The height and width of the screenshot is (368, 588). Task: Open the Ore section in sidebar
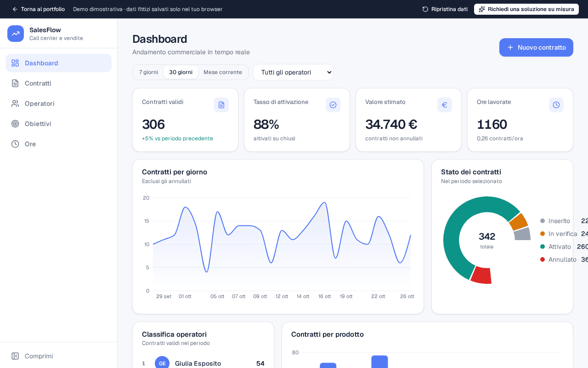click(58, 144)
